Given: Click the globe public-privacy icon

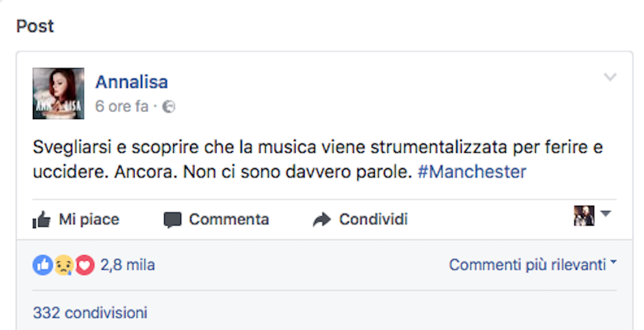Looking at the screenshot, I should tap(168, 107).
